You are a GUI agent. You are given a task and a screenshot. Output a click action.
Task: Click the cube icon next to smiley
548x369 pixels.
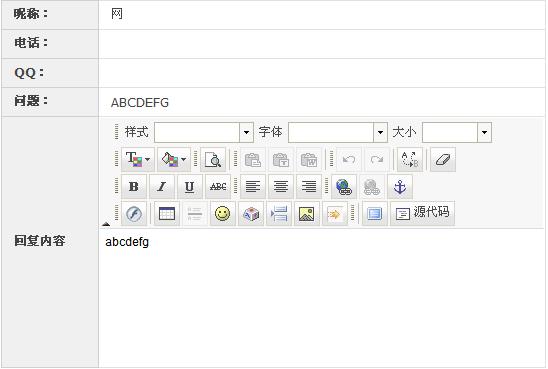[251, 214]
